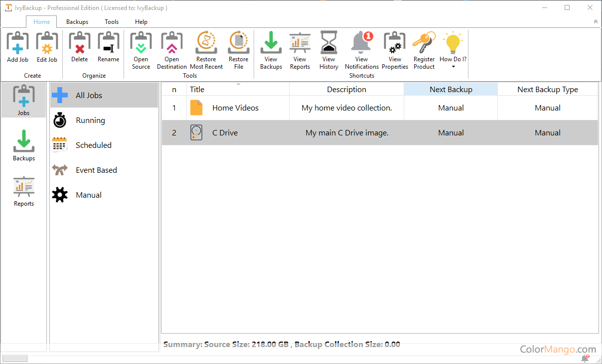Click 'My home video collection.' description cell
The height and width of the screenshot is (364, 602).
pyautogui.click(x=346, y=108)
